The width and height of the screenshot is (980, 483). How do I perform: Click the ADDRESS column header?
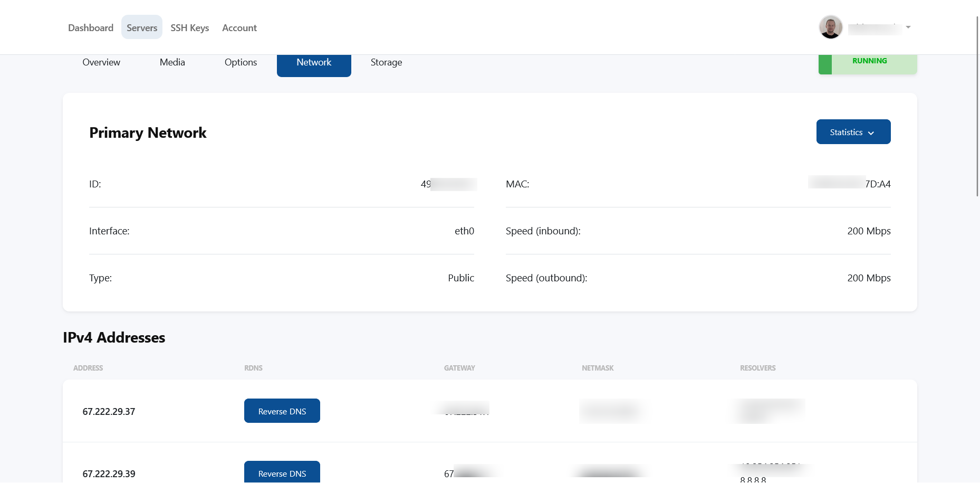pos(88,368)
